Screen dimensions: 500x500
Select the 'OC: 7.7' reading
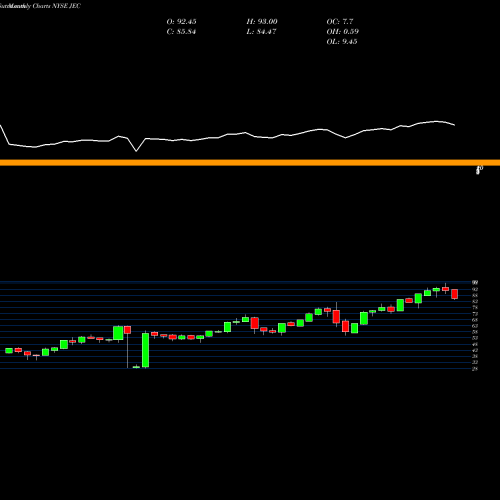coord(340,22)
